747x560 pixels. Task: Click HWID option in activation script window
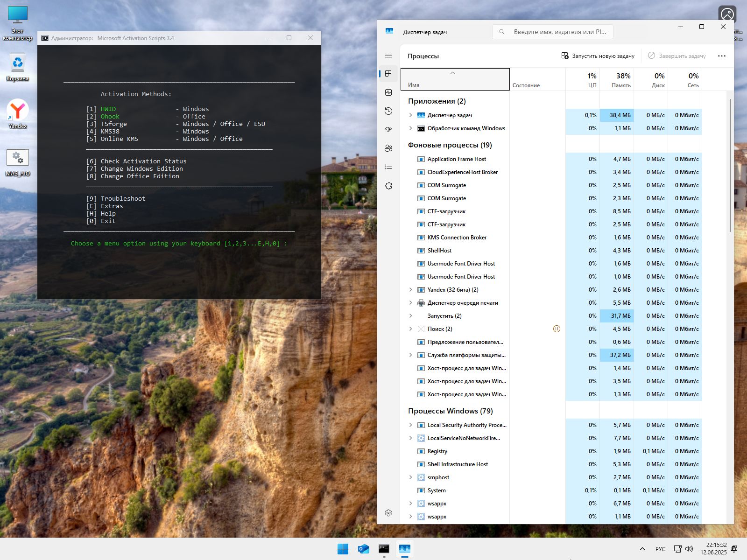pyautogui.click(x=108, y=109)
